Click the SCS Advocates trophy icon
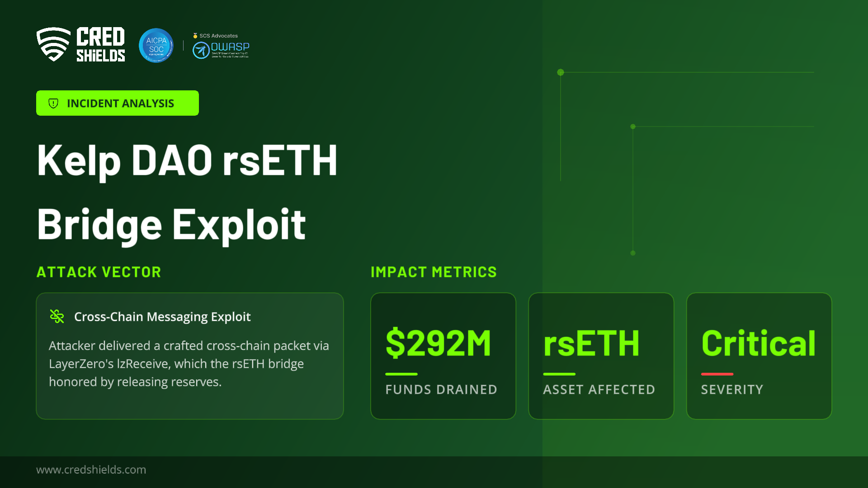 194,35
